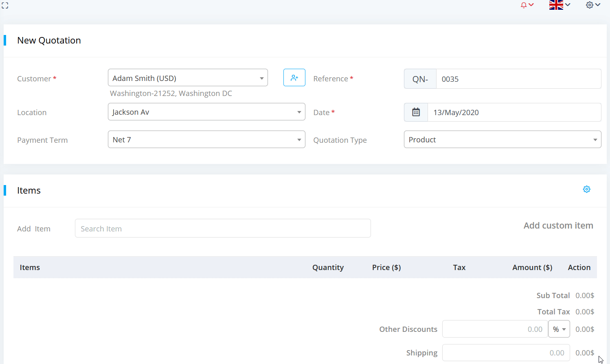Open the Items section settings gear
Screen dimensions: 610x364
click(586, 190)
